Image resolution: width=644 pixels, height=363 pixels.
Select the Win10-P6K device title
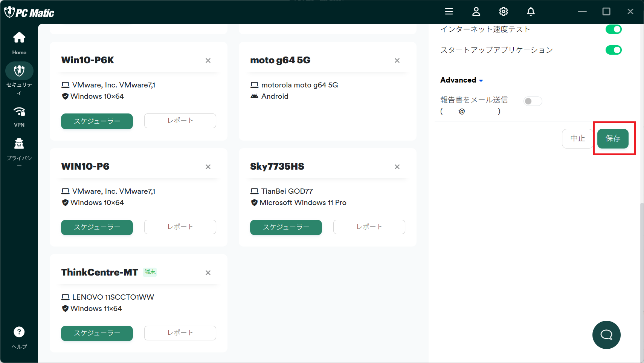coord(87,60)
